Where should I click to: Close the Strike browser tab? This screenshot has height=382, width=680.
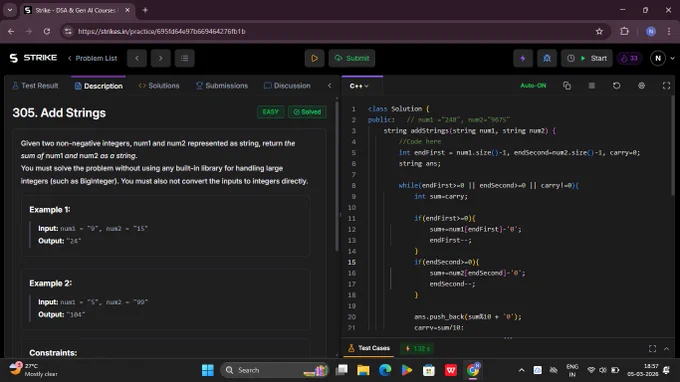tap(127, 10)
